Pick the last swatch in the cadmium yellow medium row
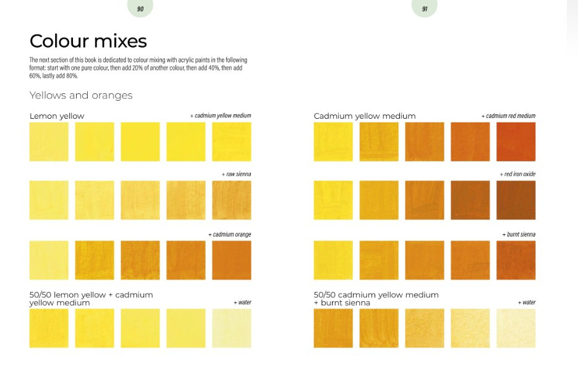Image resolution: width=578 pixels, height=392 pixels. pos(231,142)
